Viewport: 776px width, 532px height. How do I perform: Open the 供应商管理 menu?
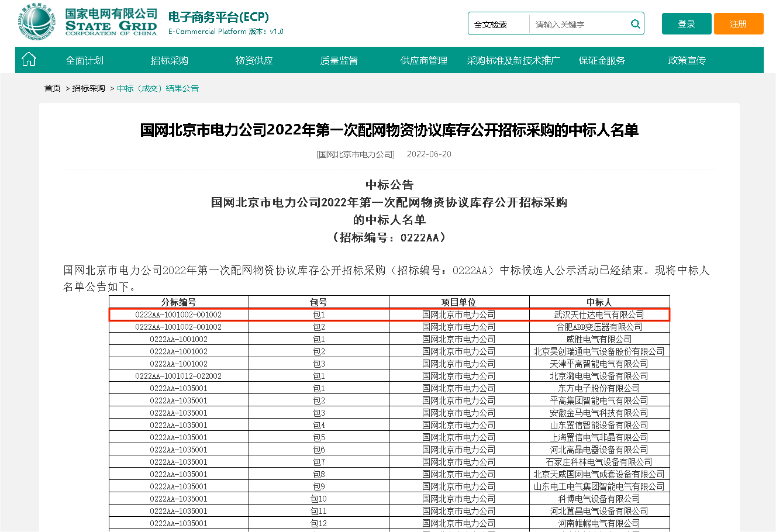coord(424,60)
